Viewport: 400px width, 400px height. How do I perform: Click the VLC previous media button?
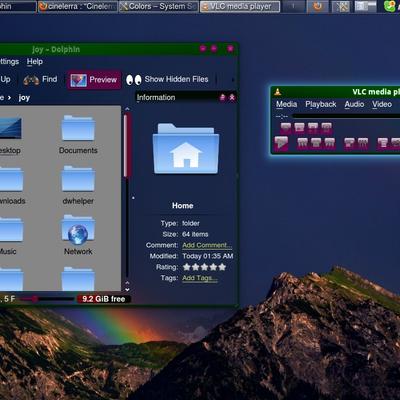[x=302, y=143]
